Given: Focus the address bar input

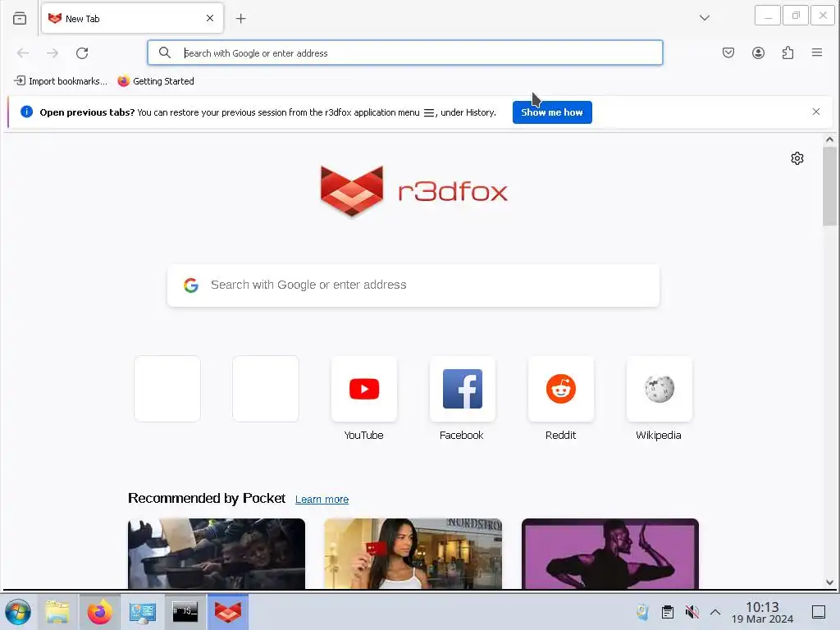Looking at the screenshot, I should 405,53.
